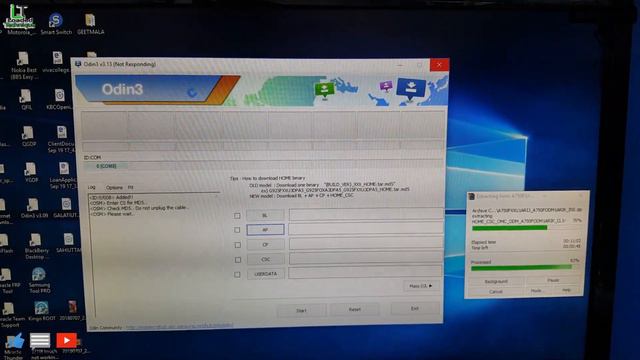Click Help in the extraction dialog
The image size is (640, 360).
567,290
